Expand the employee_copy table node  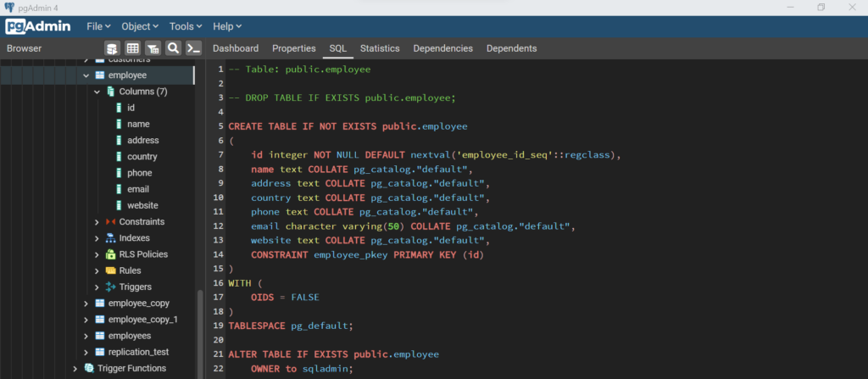point(86,303)
